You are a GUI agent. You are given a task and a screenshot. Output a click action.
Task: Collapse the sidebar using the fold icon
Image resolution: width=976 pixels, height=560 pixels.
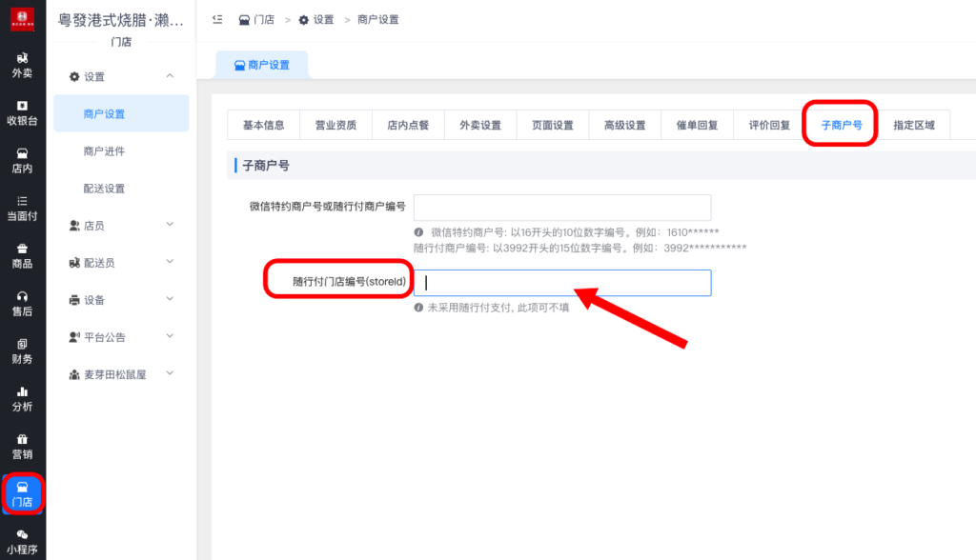(x=216, y=17)
